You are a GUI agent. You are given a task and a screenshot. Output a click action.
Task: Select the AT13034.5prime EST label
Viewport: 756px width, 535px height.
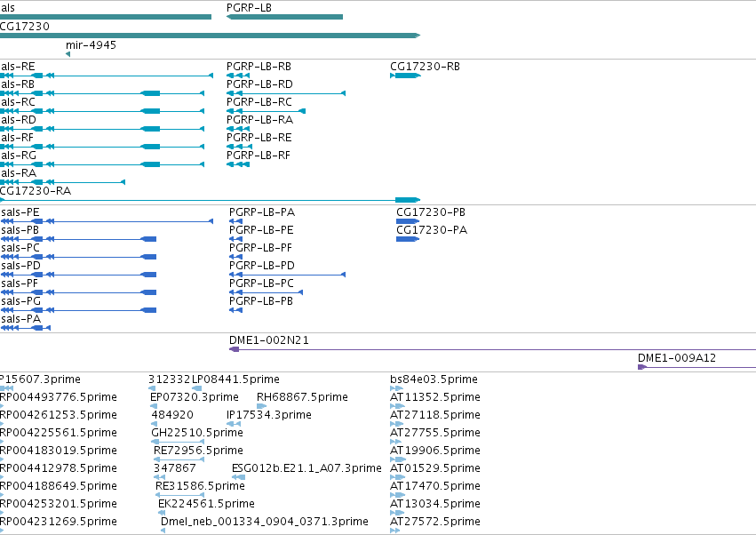(x=435, y=504)
